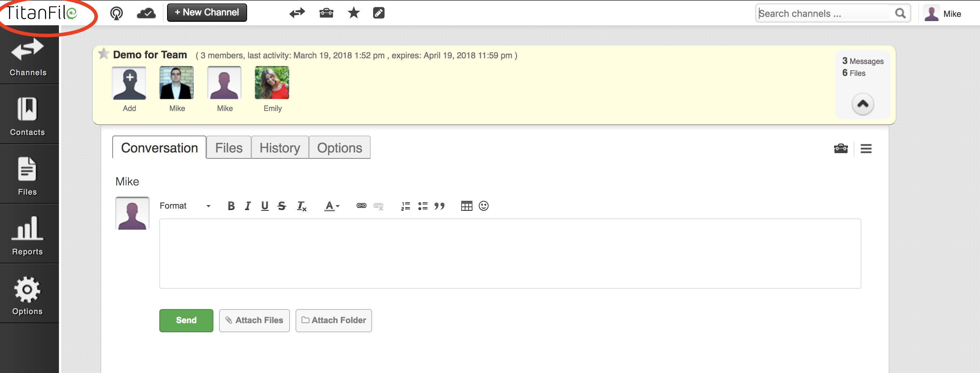Insert a table in the message editor
This screenshot has height=373, width=980.
click(x=466, y=206)
